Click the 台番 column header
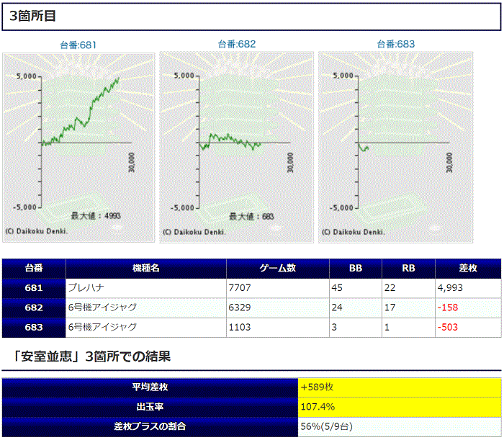The height and width of the screenshot is (440, 504). [34, 269]
